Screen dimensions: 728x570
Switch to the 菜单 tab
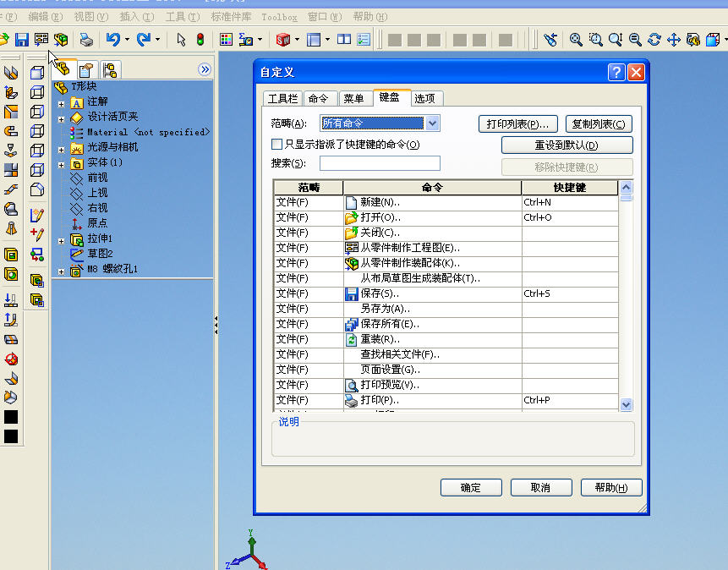click(x=353, y=98)
